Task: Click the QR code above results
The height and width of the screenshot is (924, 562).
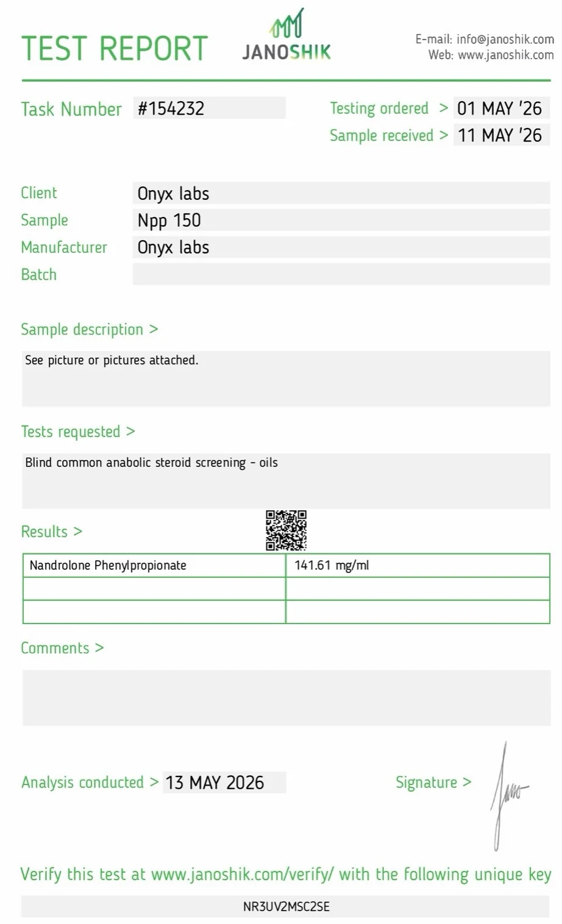Action: click(286, 530)
